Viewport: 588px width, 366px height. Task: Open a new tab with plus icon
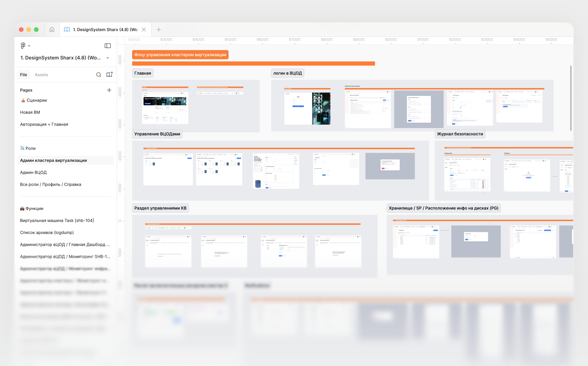(x=159, y=30)
